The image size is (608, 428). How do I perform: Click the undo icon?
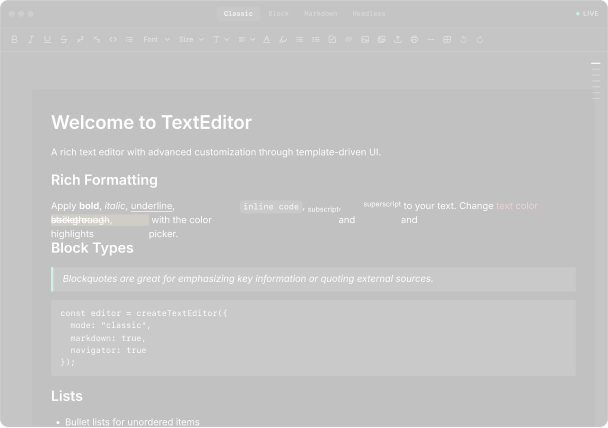click(x=463, y=40)
